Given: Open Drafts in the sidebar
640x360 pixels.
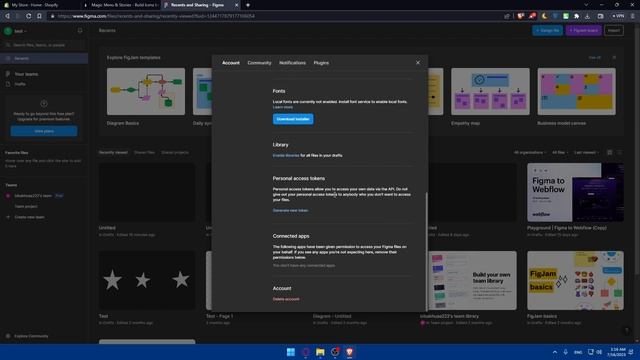Looking at the screenshot, I should click(20, 84).
